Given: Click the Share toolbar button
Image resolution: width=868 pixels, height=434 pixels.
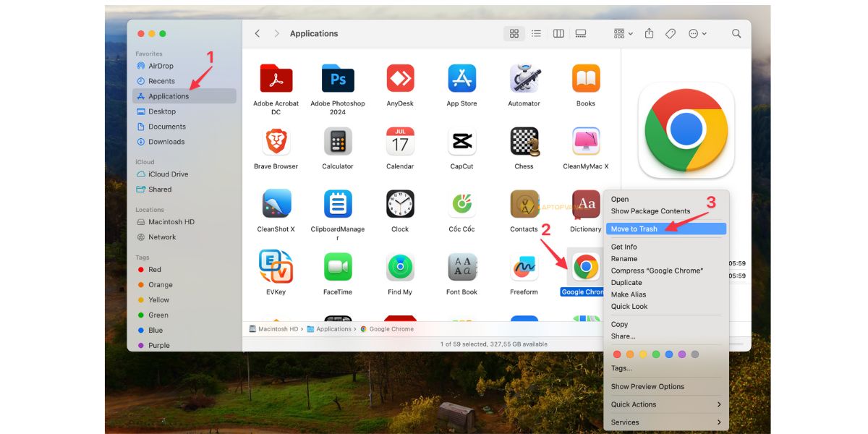Looking at the screenshot, I should pos(649,33).
